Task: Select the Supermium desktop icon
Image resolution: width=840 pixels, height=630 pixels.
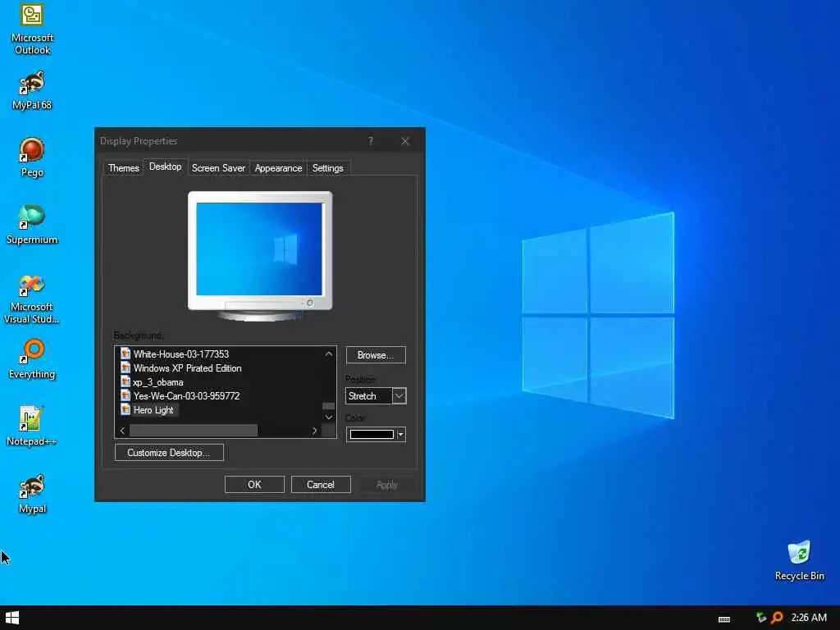Action: [32, 225]
